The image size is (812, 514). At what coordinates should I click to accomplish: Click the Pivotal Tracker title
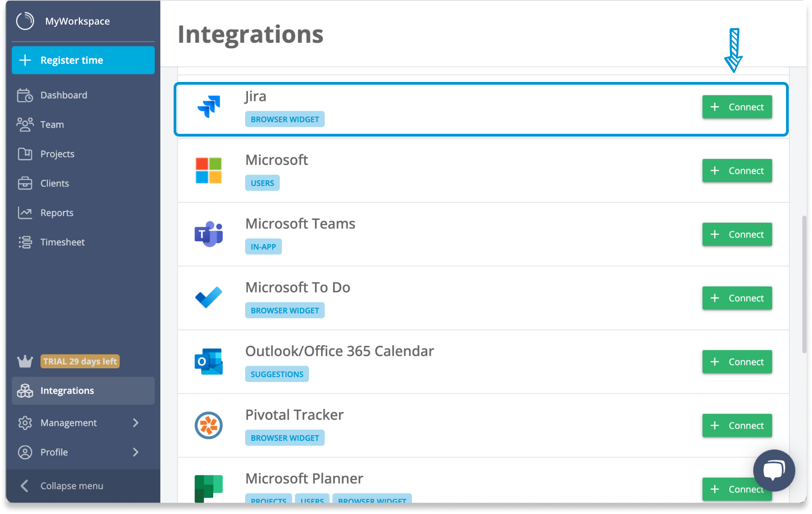[x=294, y=415]
